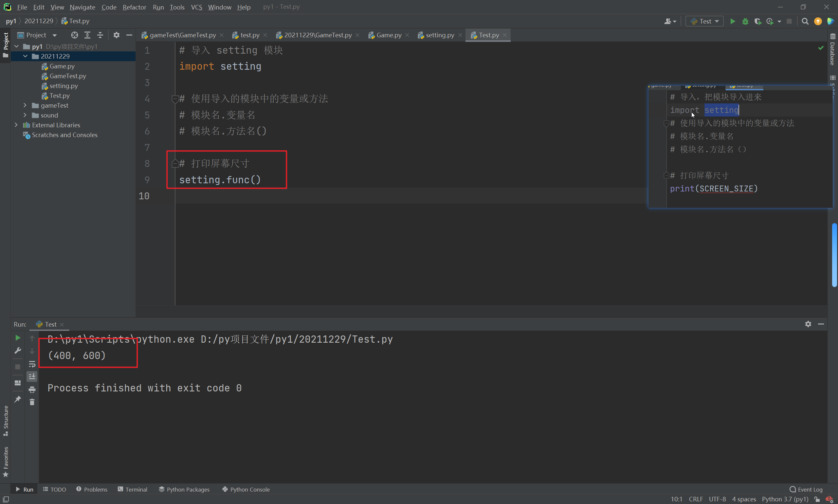The height and width of the screenshot is (504, 838).
Task: Rerun Test with the Run panel play icon
Action: click(x=18, y=338)
